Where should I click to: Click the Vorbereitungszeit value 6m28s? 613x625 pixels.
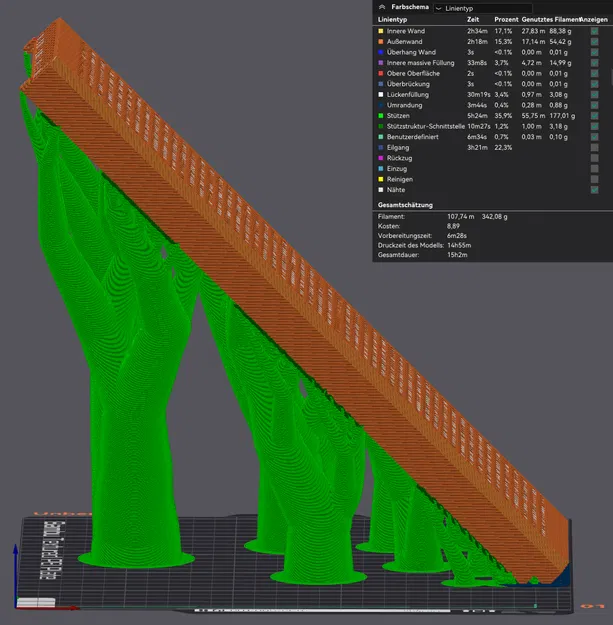[x=457, y=236]
